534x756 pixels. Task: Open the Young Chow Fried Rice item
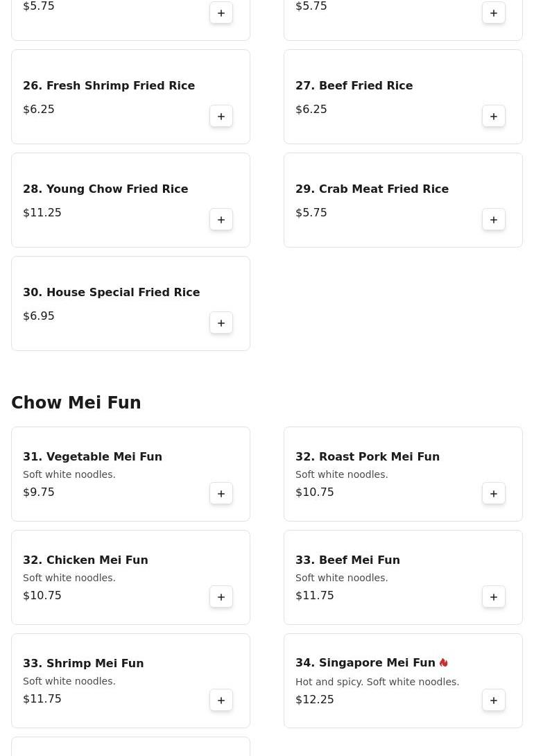point(105,189)
